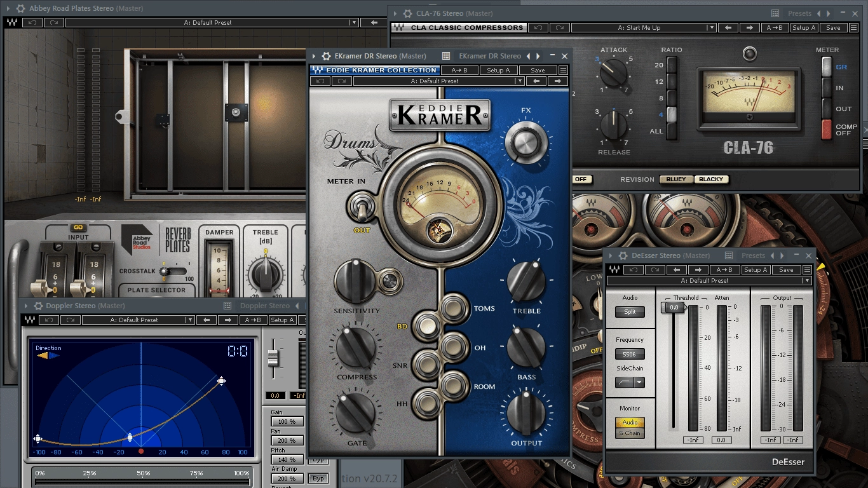Click undo in the DeEsser toolbar
Image resolution: width=868 pixels, height=488 pixels.
click(x=632, y=269)
